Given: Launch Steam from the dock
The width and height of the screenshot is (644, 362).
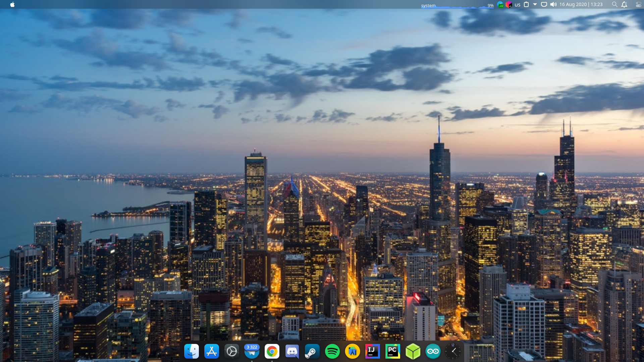Looking at the screenshot, I should [312, 351].
